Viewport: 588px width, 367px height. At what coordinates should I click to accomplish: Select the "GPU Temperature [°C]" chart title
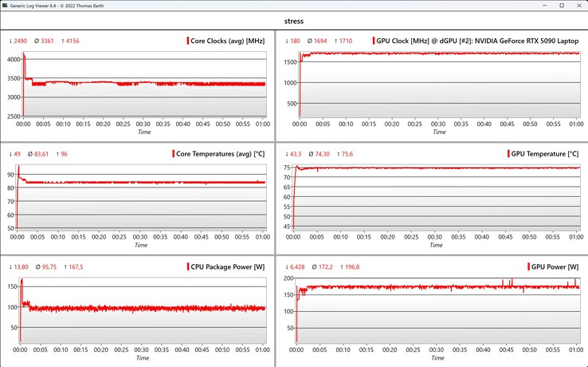[545, 154]
